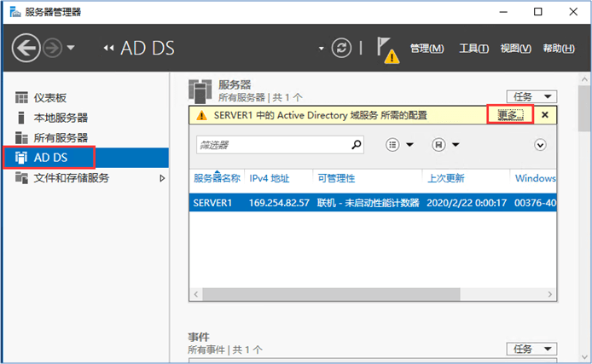Click the list criteria icon

(x=392, y=144)
